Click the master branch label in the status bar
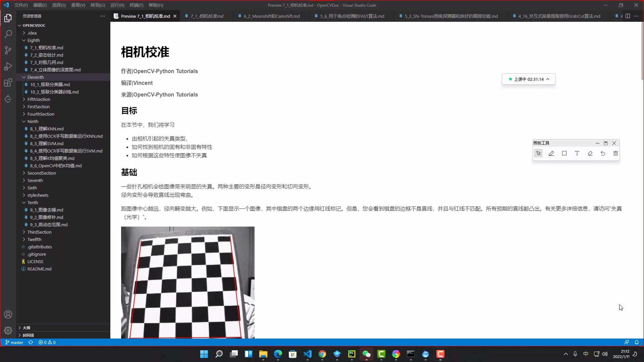644x362 pixels. (x=14, y=342)
